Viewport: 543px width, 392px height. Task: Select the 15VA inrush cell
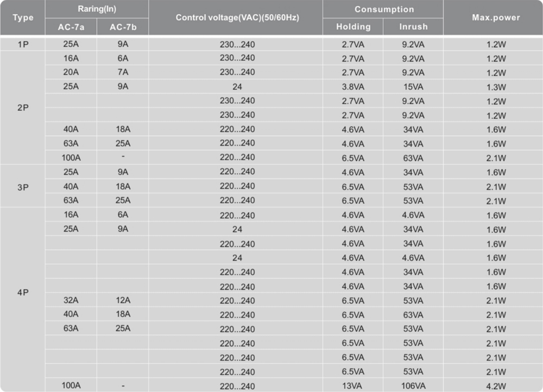(413, 87)
